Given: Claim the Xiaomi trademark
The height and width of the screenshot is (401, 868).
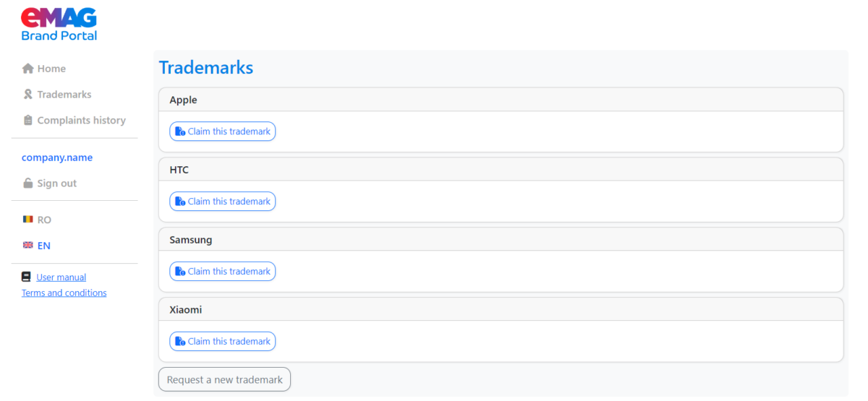Looking at the screenshot, I should pyautogui.click(x=223, y=342).
